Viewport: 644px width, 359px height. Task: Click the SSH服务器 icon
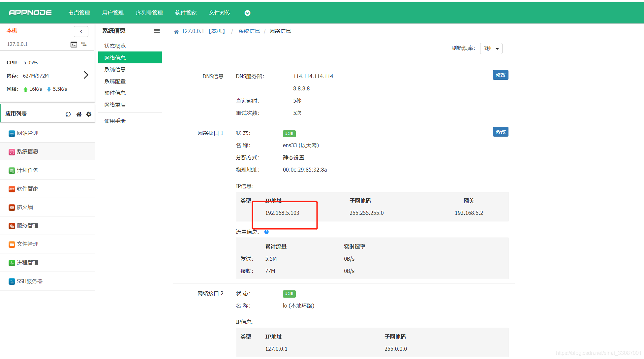coord(12,281)
